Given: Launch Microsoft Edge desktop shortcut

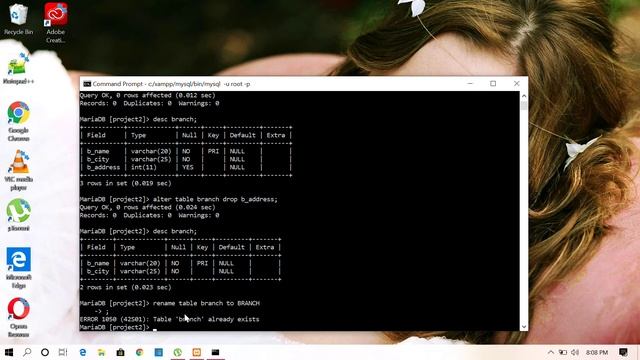Looking at the screenshot, I should click(x=18, y=268).
